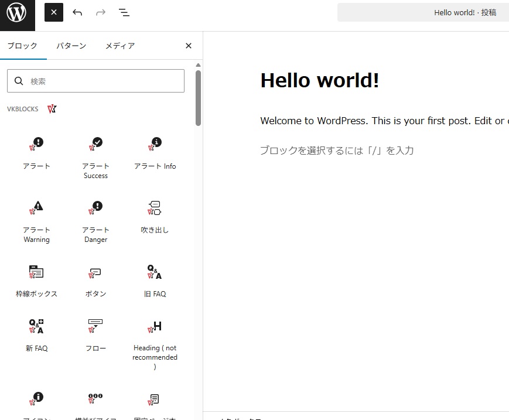Image resolution: width=509 pixels, height=420 pixels.
Task: Click the Hello world! post title heading
Action: (x=319, y=80)
